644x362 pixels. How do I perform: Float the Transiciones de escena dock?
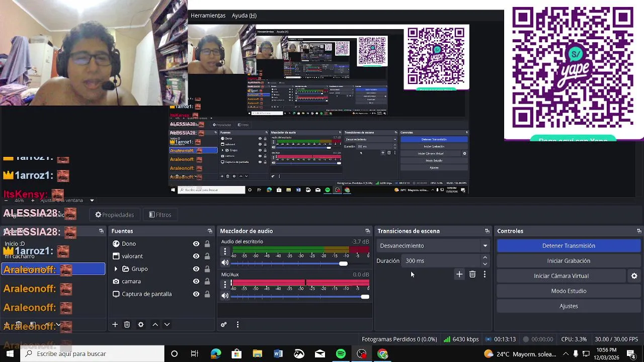(x=487, y=231)
